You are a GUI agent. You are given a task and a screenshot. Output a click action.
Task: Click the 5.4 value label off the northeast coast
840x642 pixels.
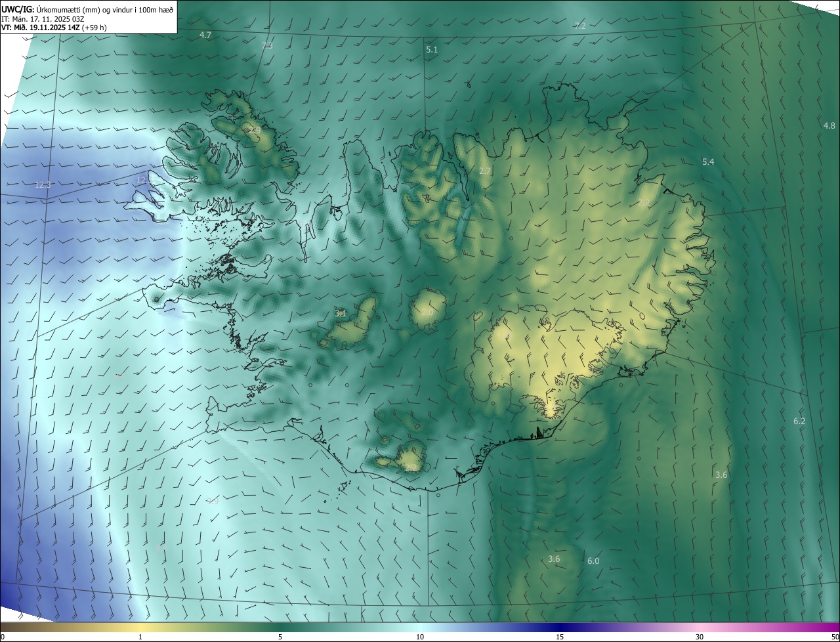(708, 161)
